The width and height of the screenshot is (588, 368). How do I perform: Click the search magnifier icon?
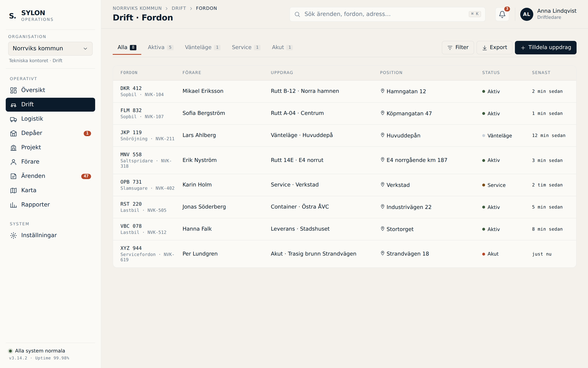tap(297, 14)
